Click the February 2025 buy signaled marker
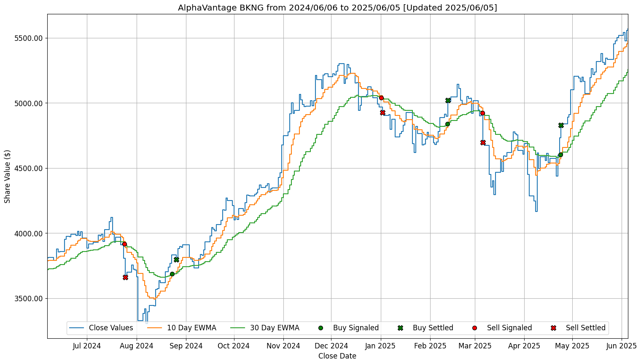The height and width of the screenshot is (364, 641). (447, 124)
